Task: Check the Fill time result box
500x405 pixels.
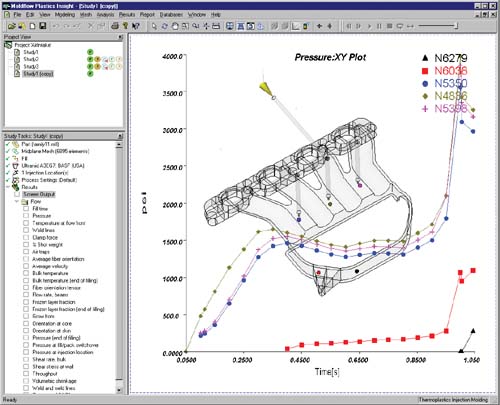Action: tap(26, 209)
